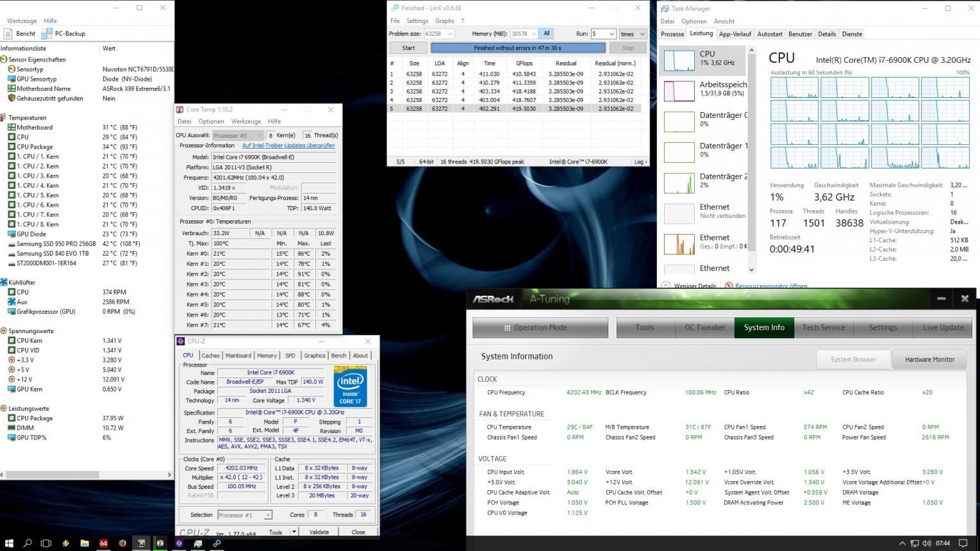Click the CPU Package chip icon under Temperaturen
This screenshot has height=551, width=980.
click(x=12, y=147)
